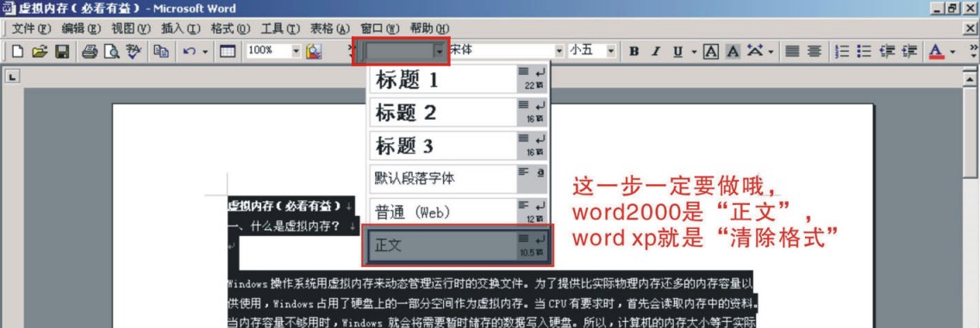Image resolution: width=980 pixels, height=328 pixels.
Task: Click the vertical scrollbar up arrow
Action: [x=970, y=78]
